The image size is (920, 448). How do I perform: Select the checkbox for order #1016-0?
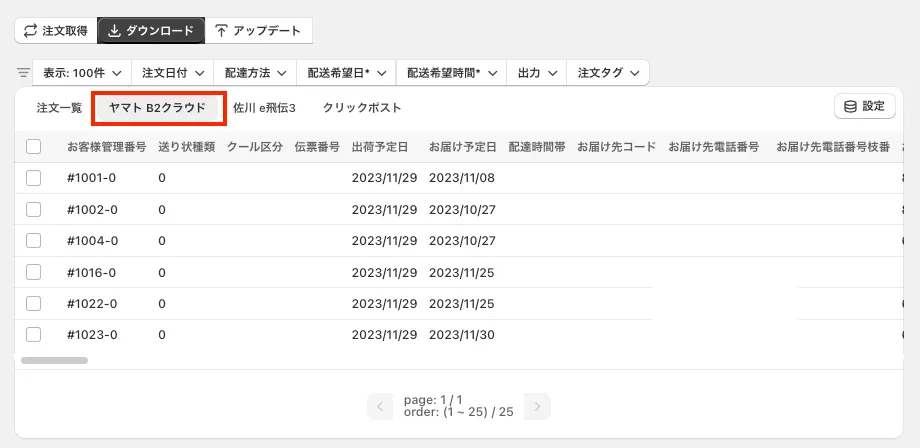pyautogui.click(x=34, y=272)
